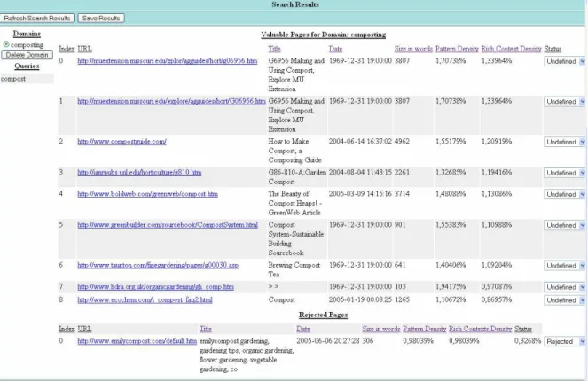Open the taunton finegardening link

pos(158,265)
